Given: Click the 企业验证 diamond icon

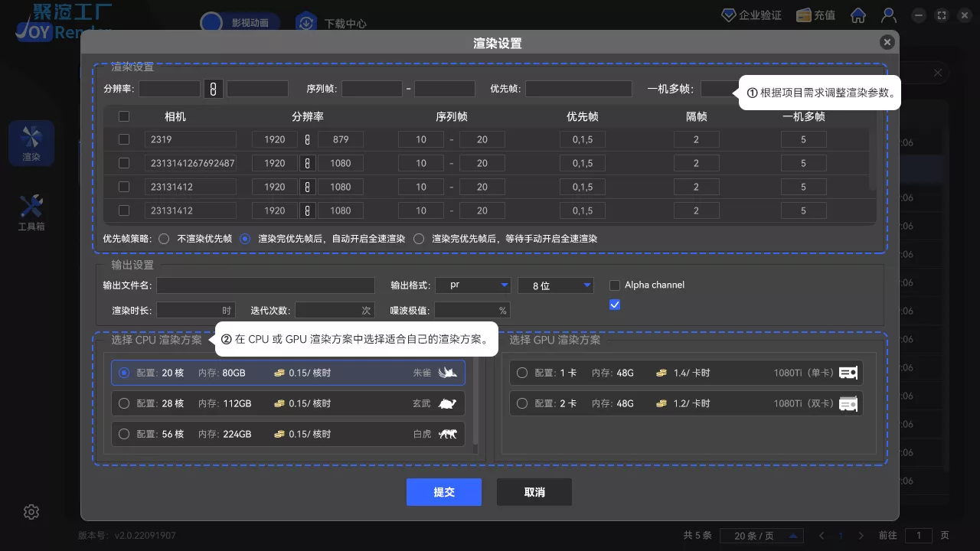Looking at the screenshot, I should (x=729, y=15).
